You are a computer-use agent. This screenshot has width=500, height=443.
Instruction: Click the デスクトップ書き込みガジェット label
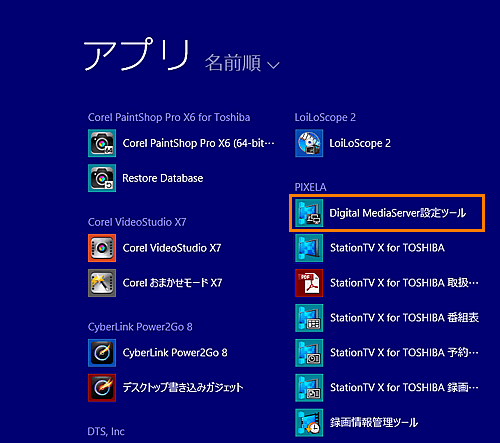coord(183,387)
